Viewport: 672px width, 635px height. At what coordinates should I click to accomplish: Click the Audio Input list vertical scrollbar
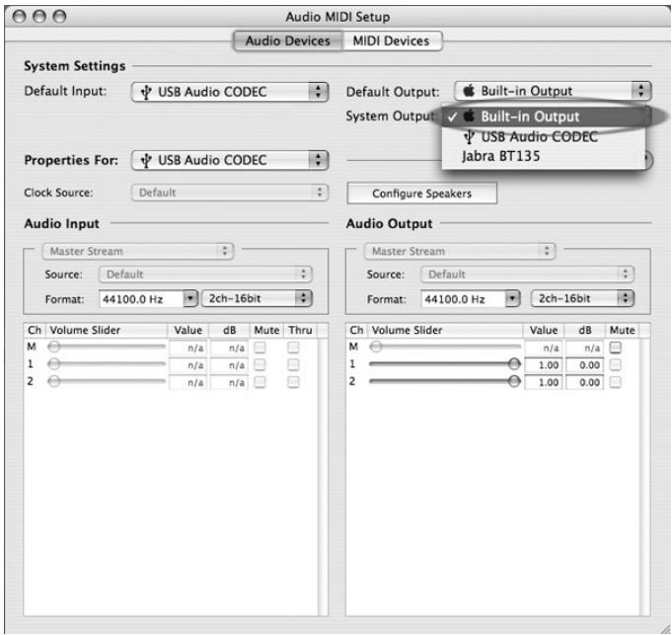323,477
